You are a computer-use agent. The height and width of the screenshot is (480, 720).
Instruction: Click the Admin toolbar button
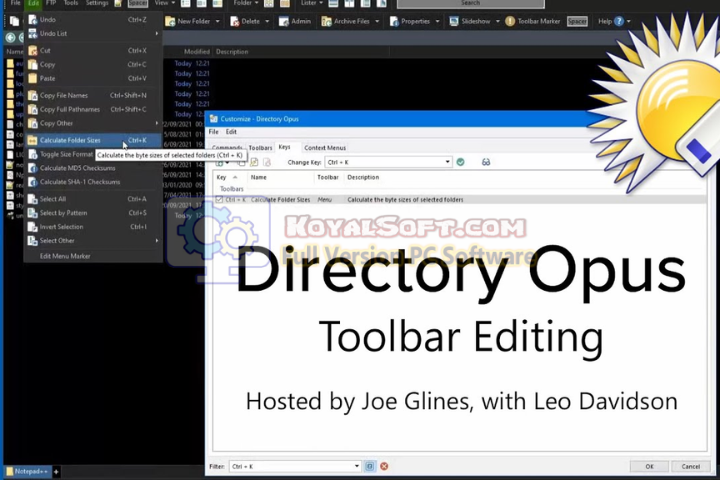[295, 21]
